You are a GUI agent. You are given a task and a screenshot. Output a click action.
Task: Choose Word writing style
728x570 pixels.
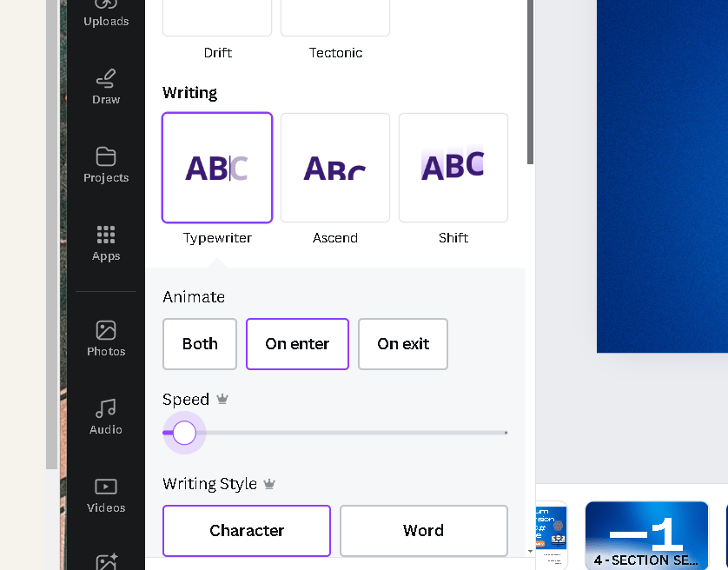pyautogui.click(x=423, y=531)
